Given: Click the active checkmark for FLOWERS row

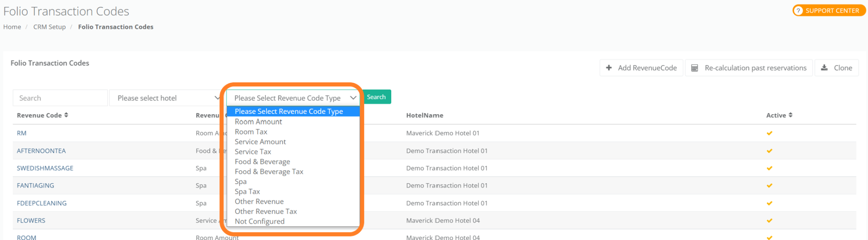Looking at the screenshot, I should pos(769,221).
